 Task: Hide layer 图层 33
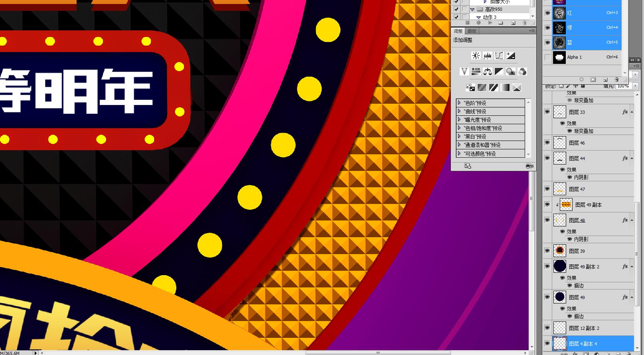tap(547, 112)
